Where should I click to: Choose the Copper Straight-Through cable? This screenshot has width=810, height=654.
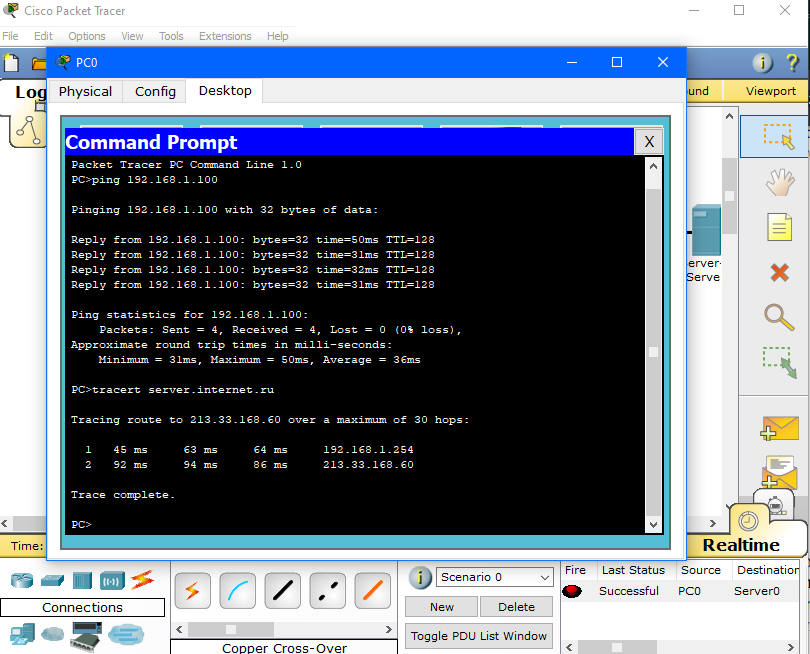pyautogui.click(x=283, y=590)
